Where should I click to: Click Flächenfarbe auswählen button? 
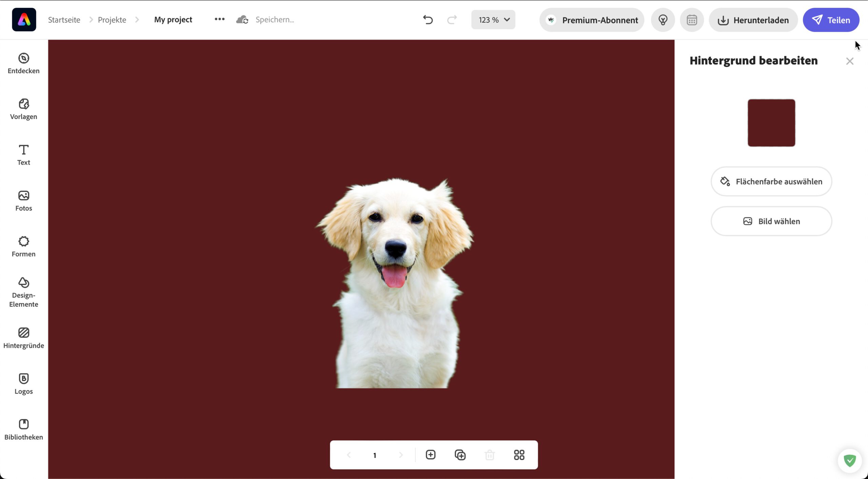tap(771, 181)
